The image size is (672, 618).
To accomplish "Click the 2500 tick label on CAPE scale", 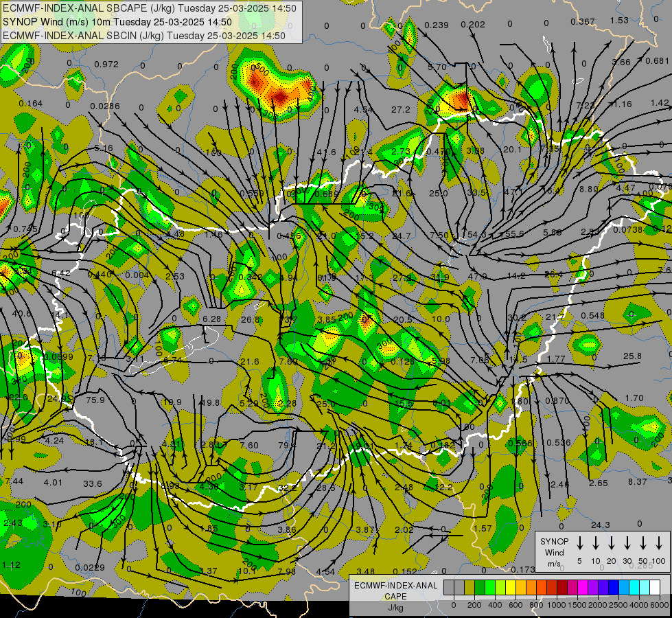I will 618,605.
